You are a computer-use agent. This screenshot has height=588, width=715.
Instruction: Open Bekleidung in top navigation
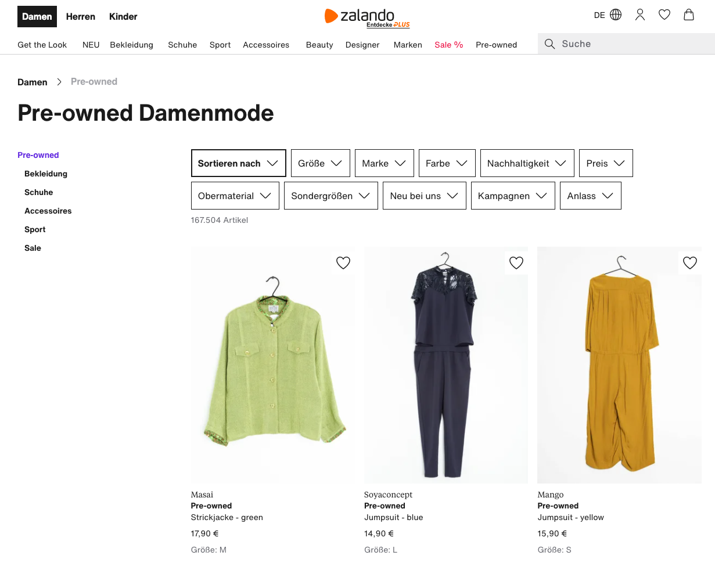[x=131, y=45]
